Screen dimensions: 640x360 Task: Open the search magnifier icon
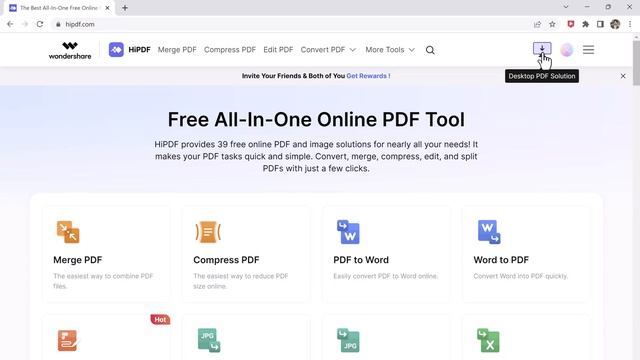[x=430, y=50]
